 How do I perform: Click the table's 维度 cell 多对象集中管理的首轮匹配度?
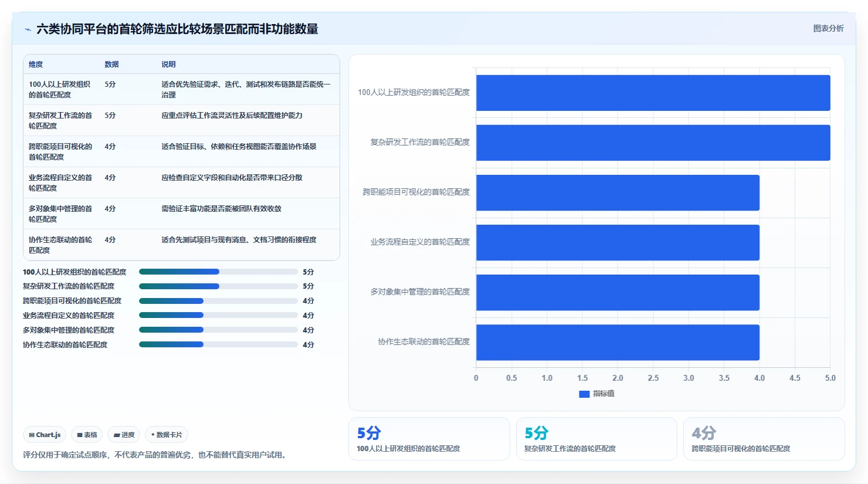60,214
